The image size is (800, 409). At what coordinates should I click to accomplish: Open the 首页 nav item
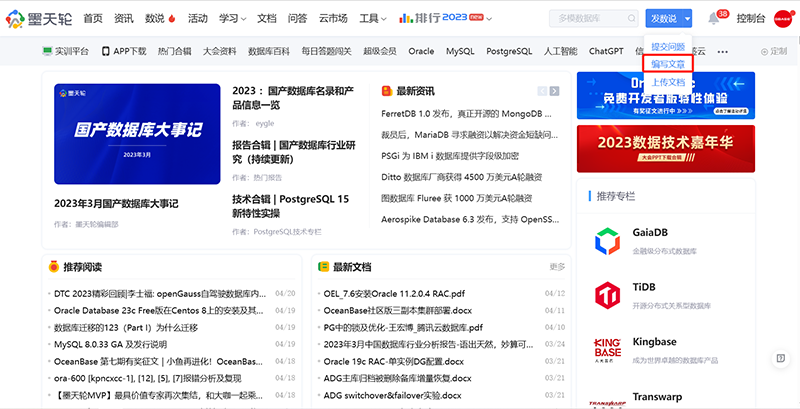(93, 19)
